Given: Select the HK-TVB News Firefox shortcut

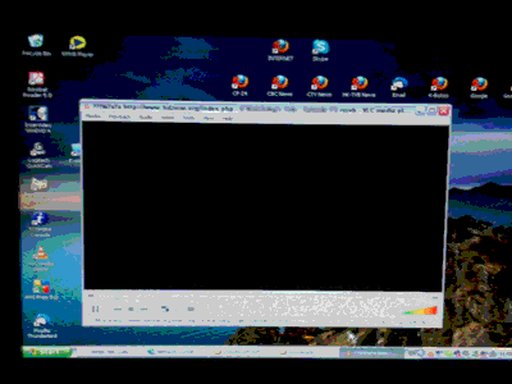Looking at the screenshot, I should tap(359, 87).
